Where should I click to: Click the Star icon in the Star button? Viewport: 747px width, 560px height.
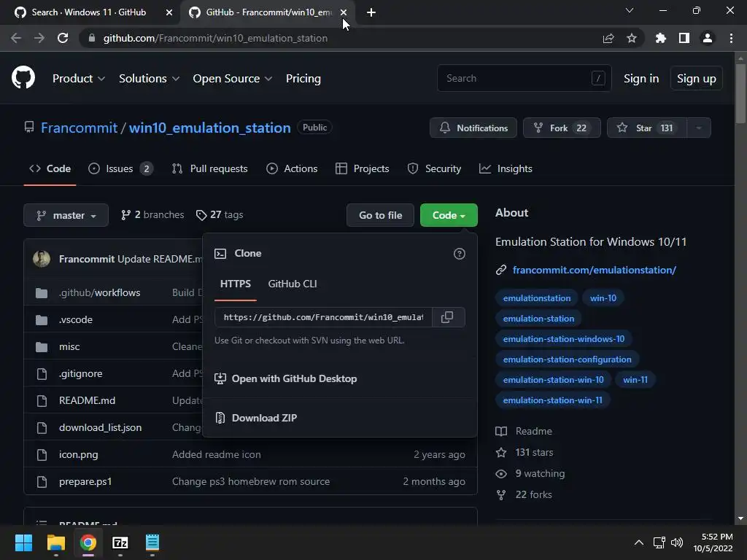point(622,128)
